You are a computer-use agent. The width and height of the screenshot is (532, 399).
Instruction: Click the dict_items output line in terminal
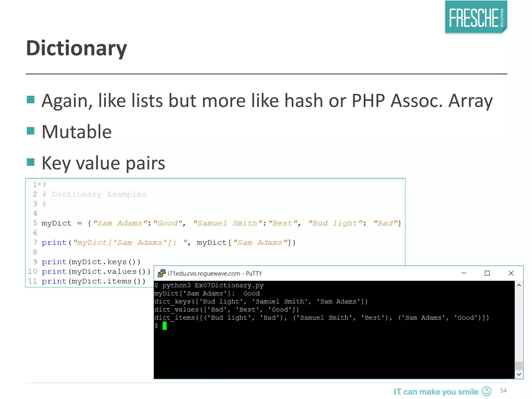[x=322, y=317]
